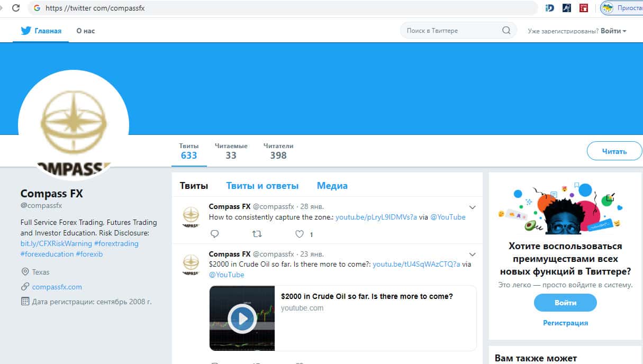The image size is (643, 364).
Task: Click into the Поиск в Твиттере field
Action: (x=450, y=31)
